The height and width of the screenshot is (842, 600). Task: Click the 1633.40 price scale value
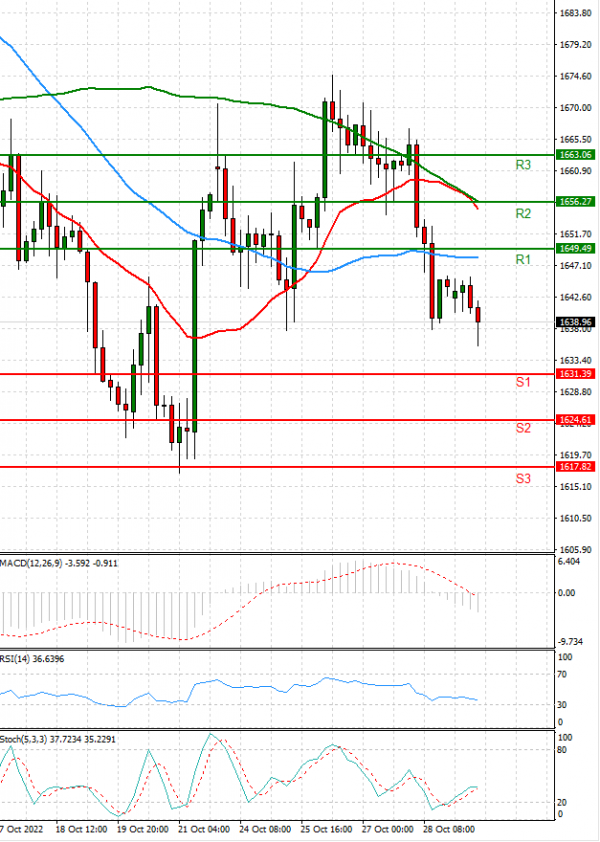tap(576, 360)
